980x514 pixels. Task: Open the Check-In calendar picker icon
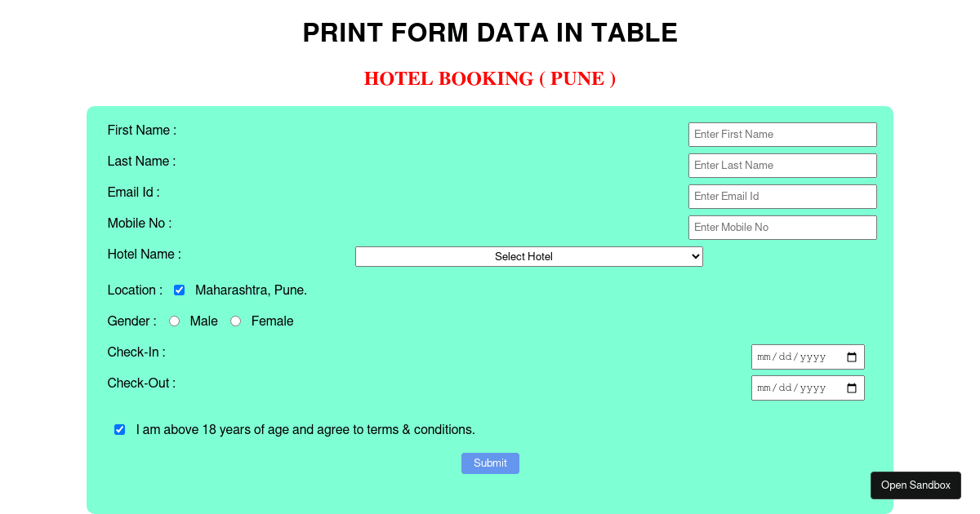[852, 357]
